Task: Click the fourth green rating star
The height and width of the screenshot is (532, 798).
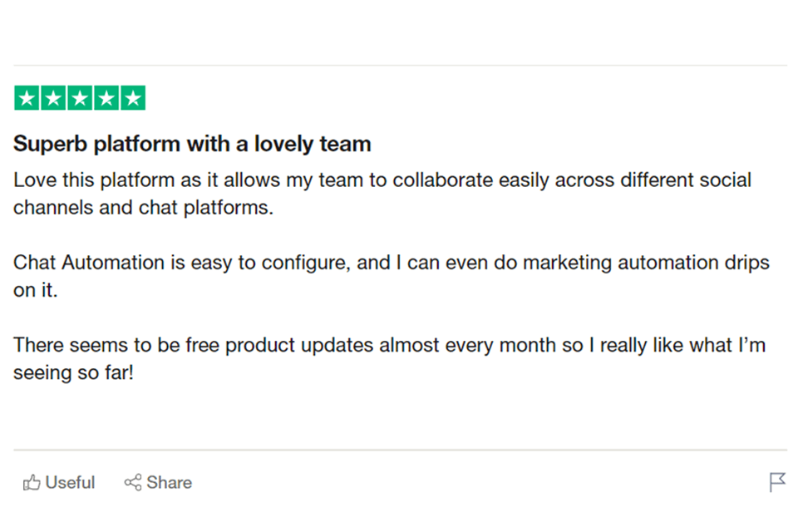Action: [106, 98]
